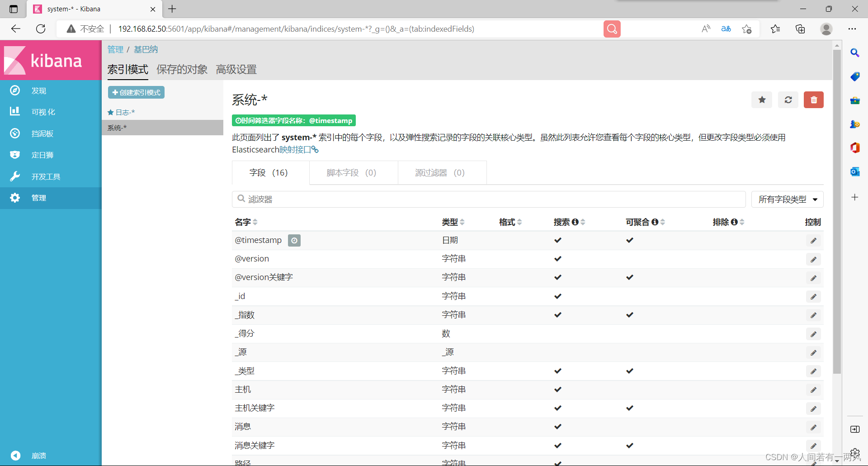Open Edge sidebar search magnifier icon
868x466 pixels.
(854, 53)
